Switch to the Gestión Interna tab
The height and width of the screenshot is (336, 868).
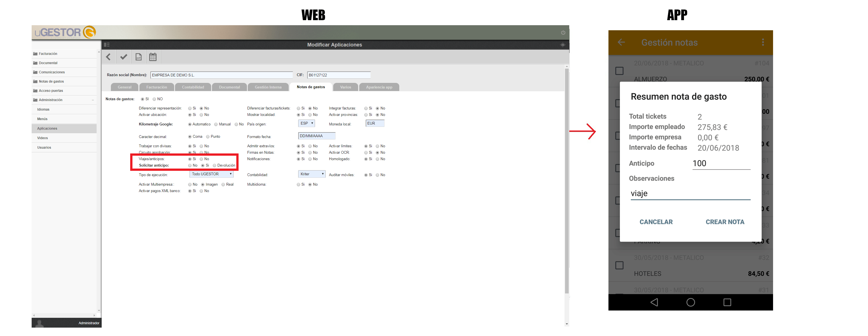pyautogui.click(x=268, y=87)
